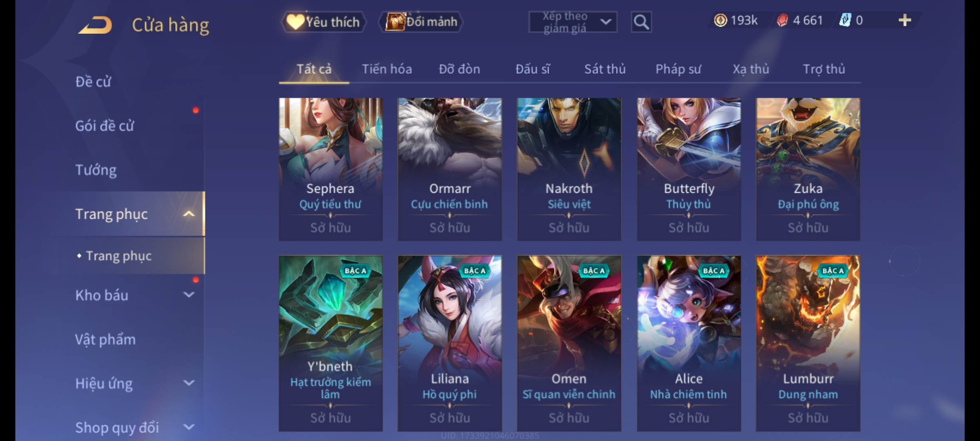980x441 pixels.
Task: Switch to the Pháp sư tab
Action: 678,69
